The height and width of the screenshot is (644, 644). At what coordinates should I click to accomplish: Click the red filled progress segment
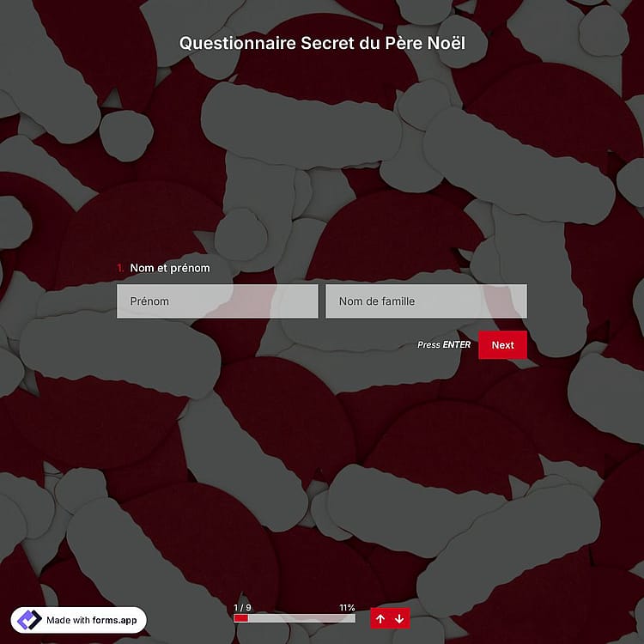[241, 618]
